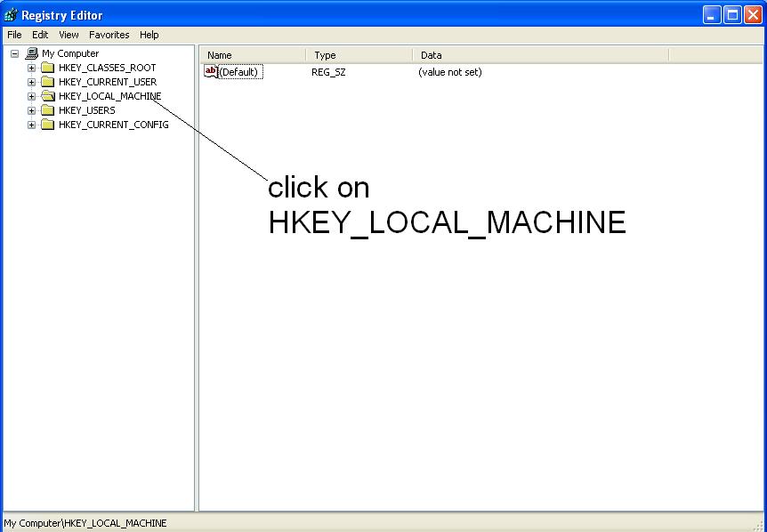Image resolution: width=767 pixels, height=532 pixels.
Task: Click the status bar path My Computer\HKEY_LOCAL_MACHINE
Action: coord(85,523)
